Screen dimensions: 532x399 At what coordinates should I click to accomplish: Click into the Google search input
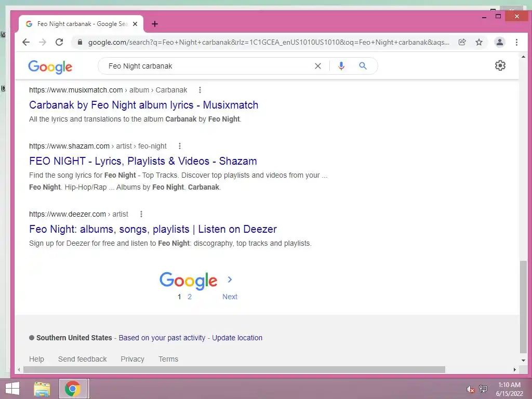coord(207,66)
